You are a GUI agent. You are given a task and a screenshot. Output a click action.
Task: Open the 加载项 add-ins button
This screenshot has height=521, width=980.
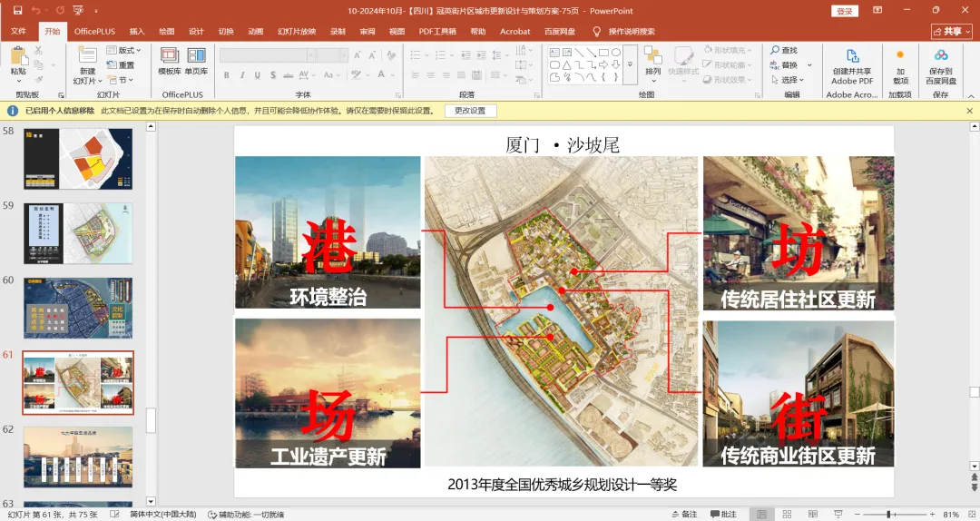900,66
